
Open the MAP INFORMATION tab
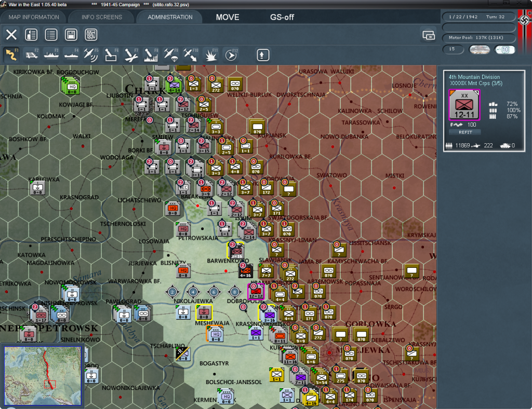(34, 17)
